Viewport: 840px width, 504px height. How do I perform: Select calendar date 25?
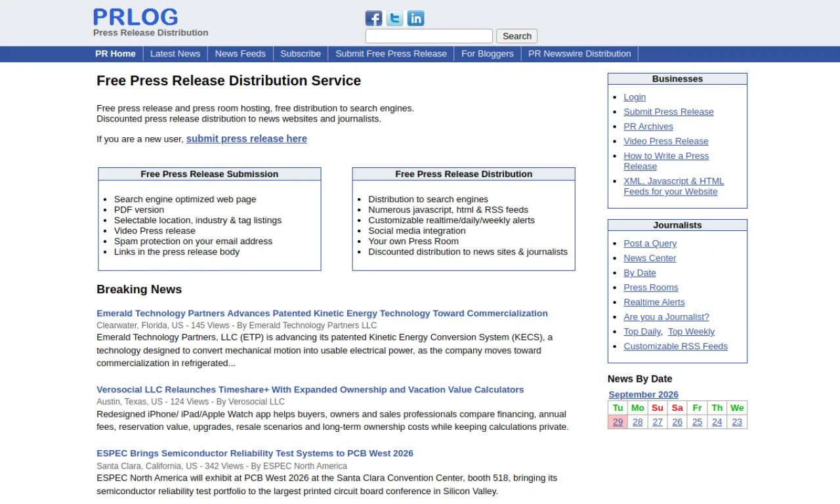point(697,422)
